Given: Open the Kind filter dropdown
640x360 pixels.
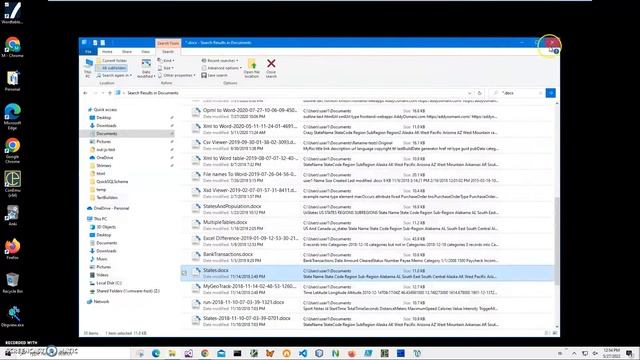Looking at the screenshot, I should tap(166, 60).
